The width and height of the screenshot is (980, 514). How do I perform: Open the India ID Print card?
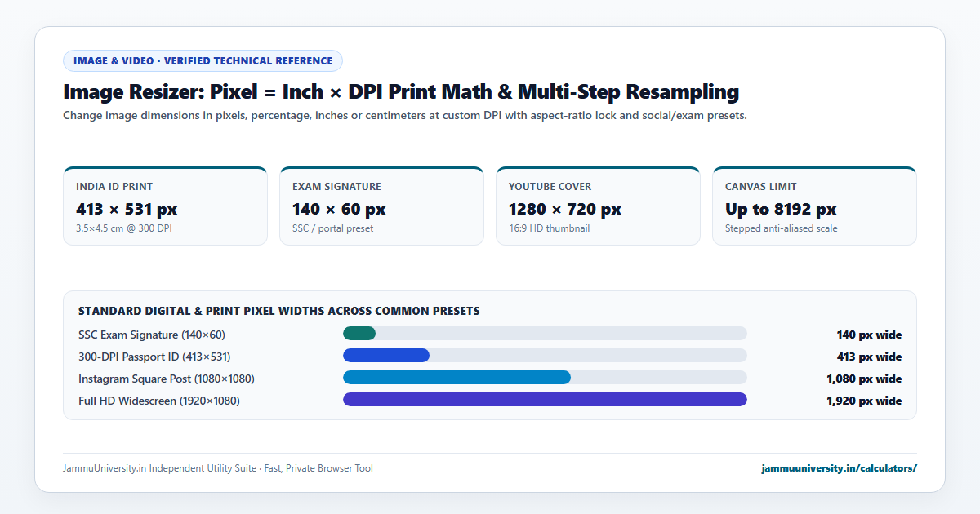165,206
